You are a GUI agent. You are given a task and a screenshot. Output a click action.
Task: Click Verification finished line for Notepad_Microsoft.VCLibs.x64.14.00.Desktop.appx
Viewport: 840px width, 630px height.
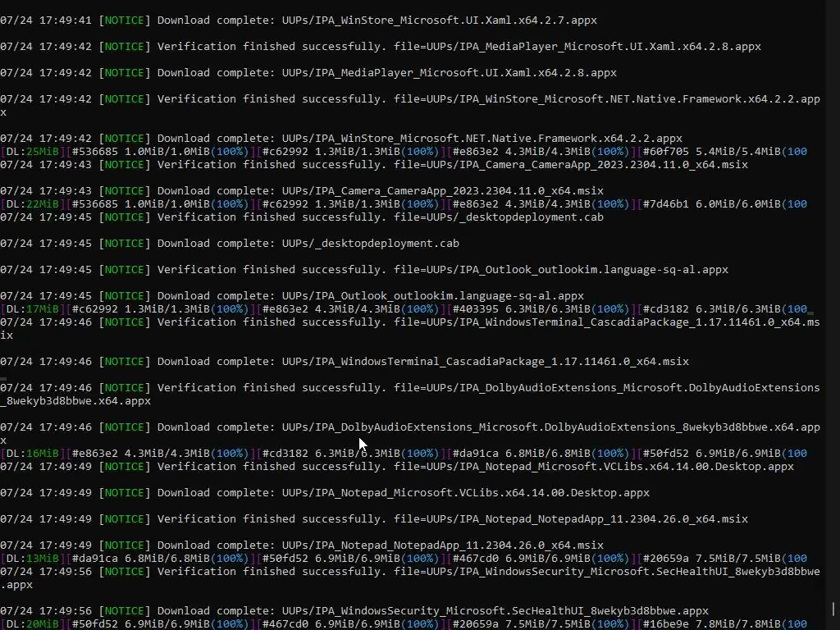pyautogui.click(x=397, y=467)
